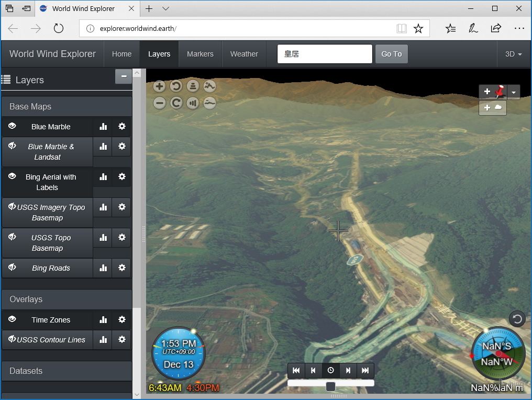Zoom out with the map minus control
532x400 pixels.
pyautogui.click(x=160, y=103)
